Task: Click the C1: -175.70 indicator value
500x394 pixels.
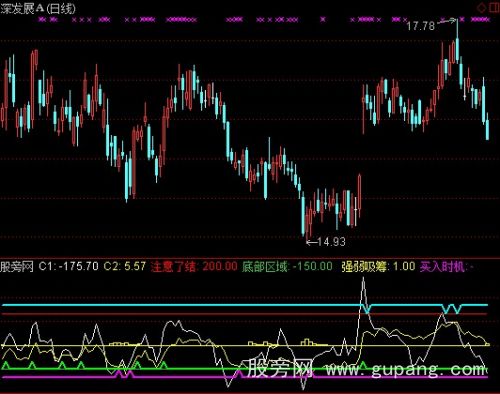Action: tap(69, 266)
